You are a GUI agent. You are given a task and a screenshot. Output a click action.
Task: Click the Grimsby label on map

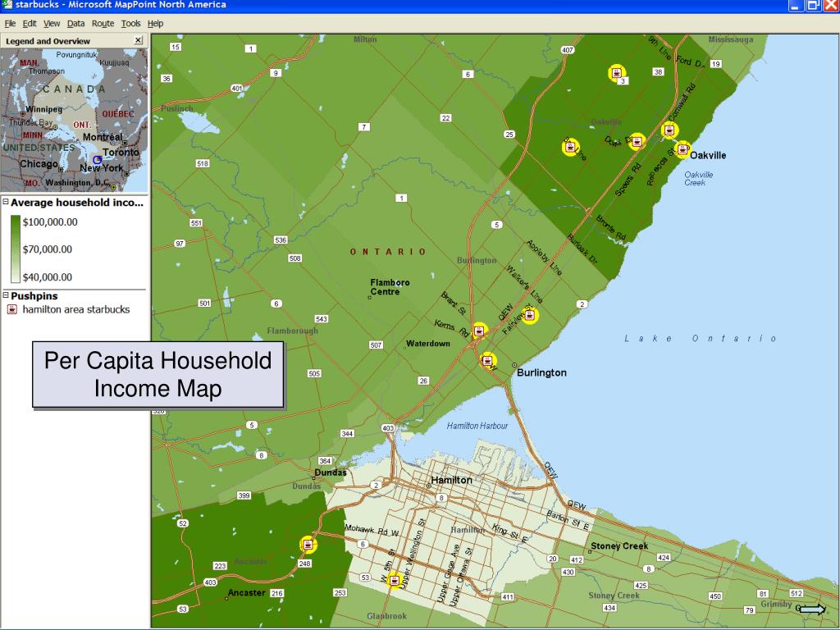click(776, 604)
